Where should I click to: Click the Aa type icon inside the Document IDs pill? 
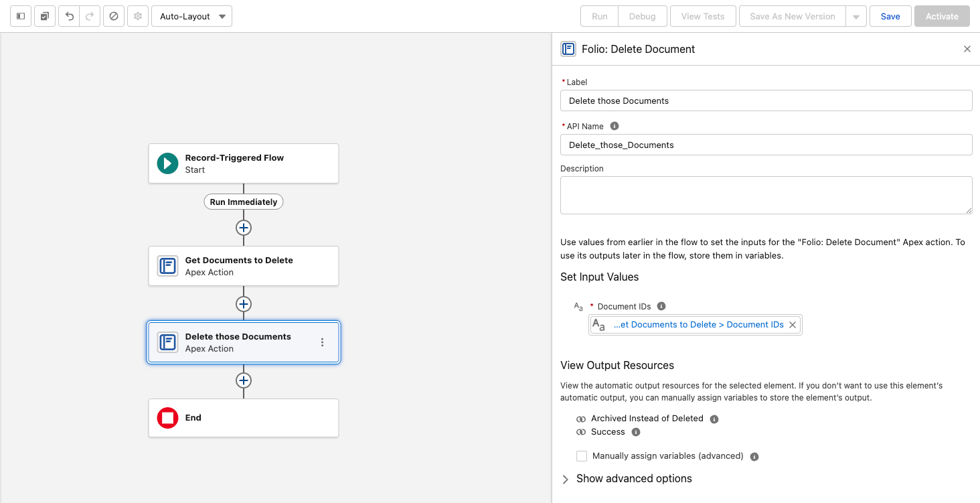(599, 325)
